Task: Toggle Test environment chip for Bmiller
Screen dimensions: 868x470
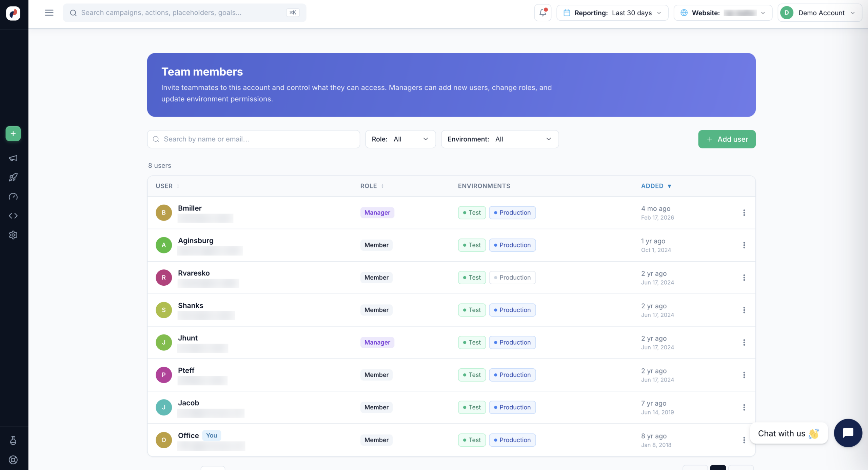Action: click(472, 213)
